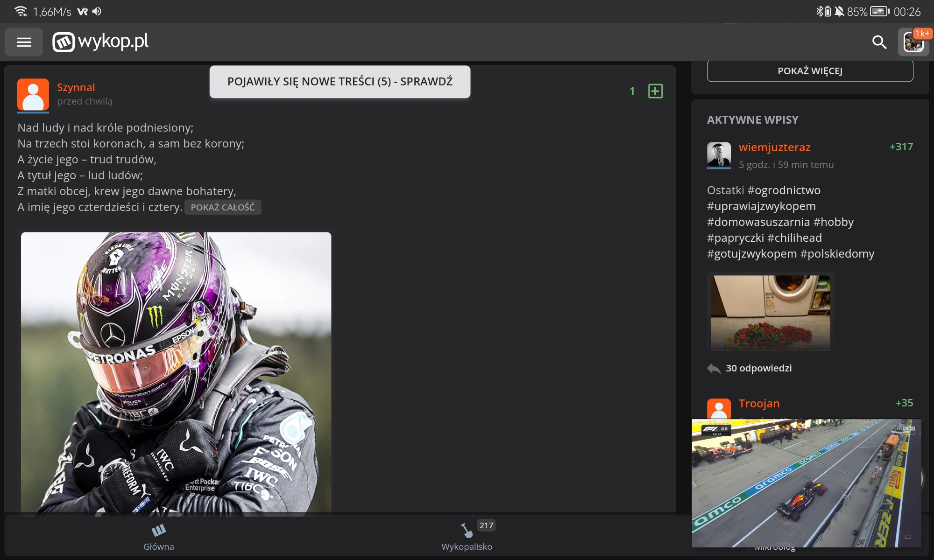
Task: Switch to Główna tab
Action: 159,537
